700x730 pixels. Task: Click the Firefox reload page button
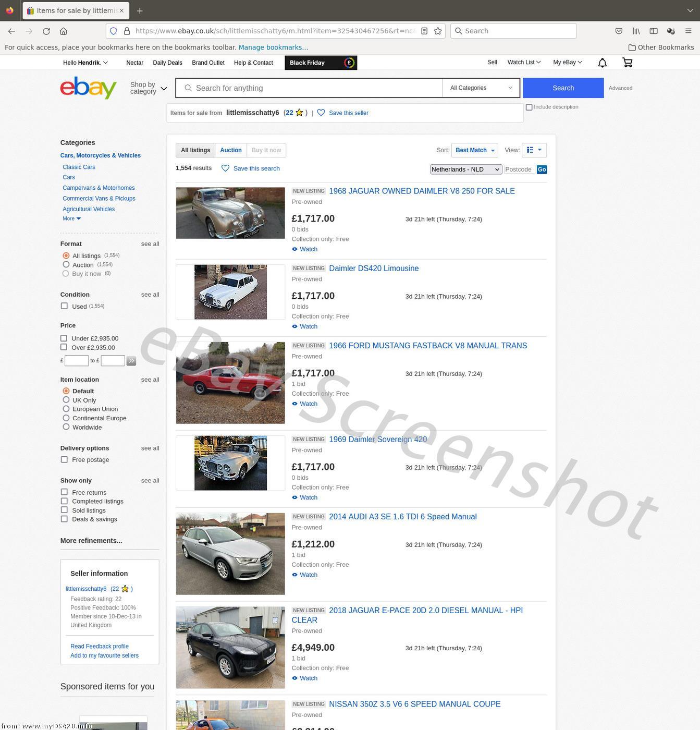tap(46, 31)
